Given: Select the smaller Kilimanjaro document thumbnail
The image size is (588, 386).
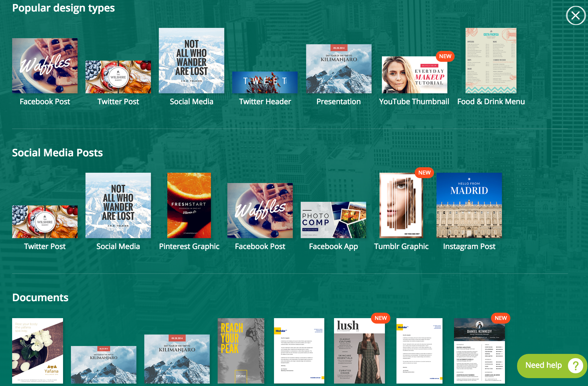Looking at the screenshot, I should [104, 365].
